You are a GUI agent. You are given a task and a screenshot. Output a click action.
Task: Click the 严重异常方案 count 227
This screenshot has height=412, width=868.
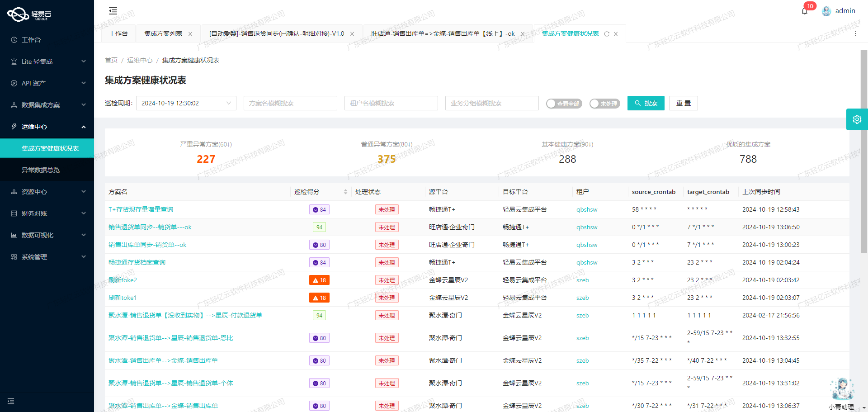[x=206, y=159]
